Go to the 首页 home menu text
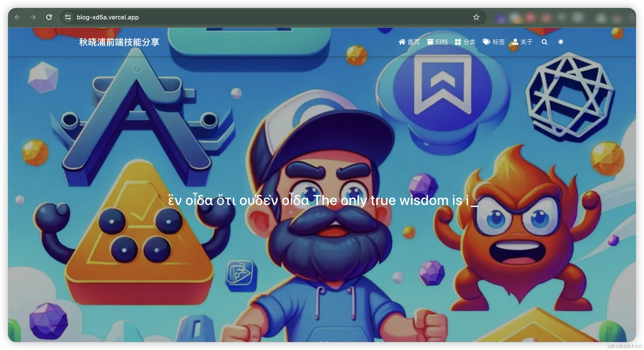 coord(414,42)
